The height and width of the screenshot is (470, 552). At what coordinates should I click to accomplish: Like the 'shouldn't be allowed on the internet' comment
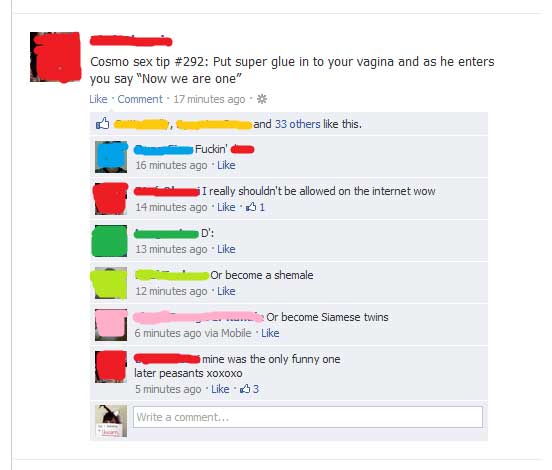click(x=226, y=207)
